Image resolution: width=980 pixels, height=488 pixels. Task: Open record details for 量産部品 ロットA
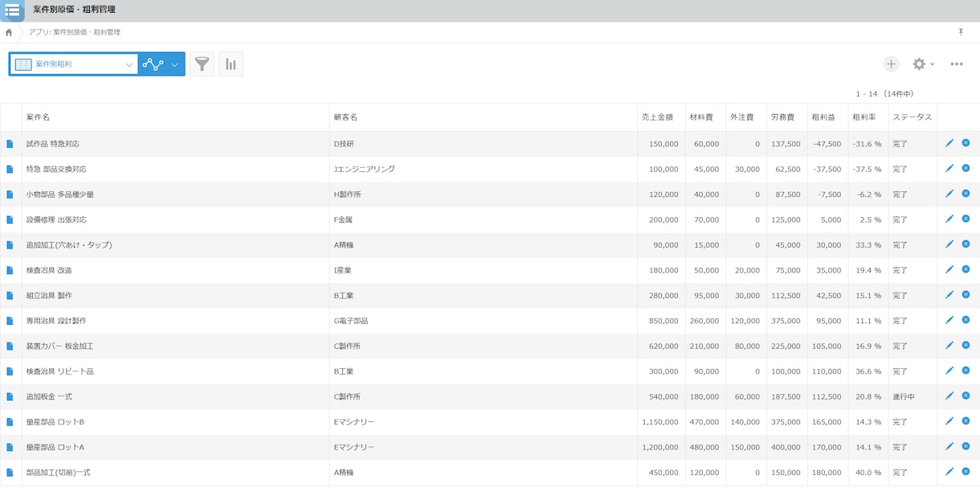(10, 447)
